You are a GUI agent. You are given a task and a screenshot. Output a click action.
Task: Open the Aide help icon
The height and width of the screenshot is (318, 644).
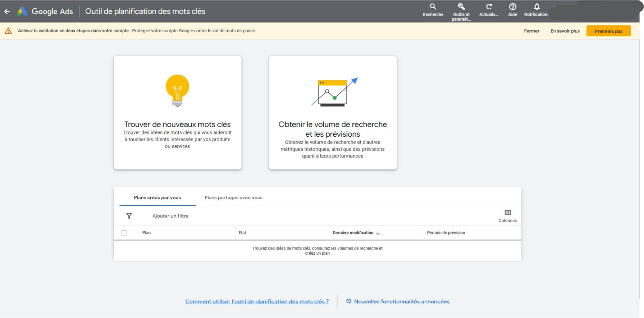(512, 7)
